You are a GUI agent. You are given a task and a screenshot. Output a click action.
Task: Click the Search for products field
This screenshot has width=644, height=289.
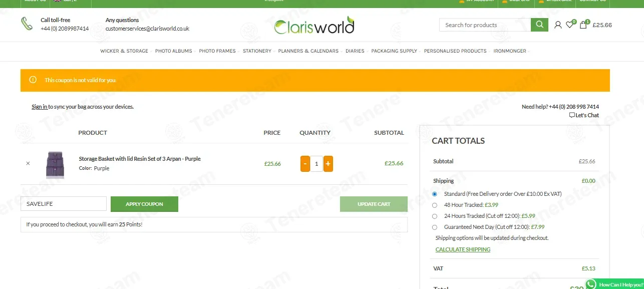(x=485, y=25)
